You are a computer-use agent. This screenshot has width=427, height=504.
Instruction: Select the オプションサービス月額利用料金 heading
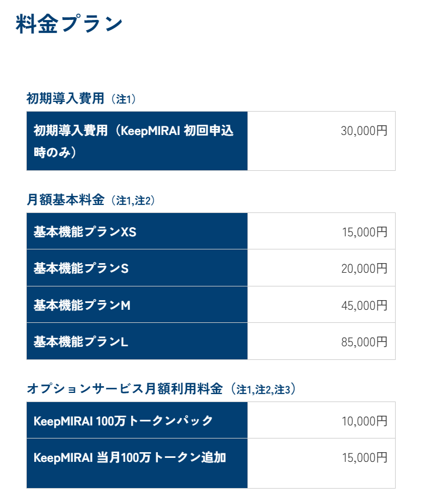[x=124, y=389]
